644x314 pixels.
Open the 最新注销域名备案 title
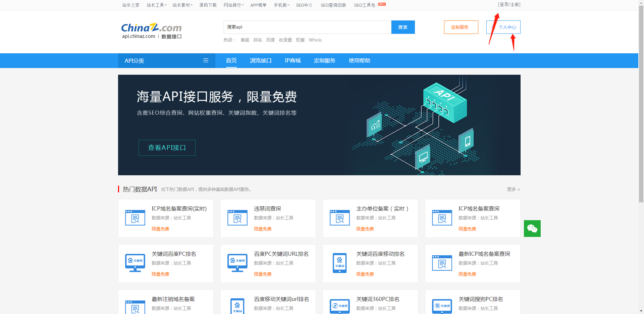pos(173,299)
